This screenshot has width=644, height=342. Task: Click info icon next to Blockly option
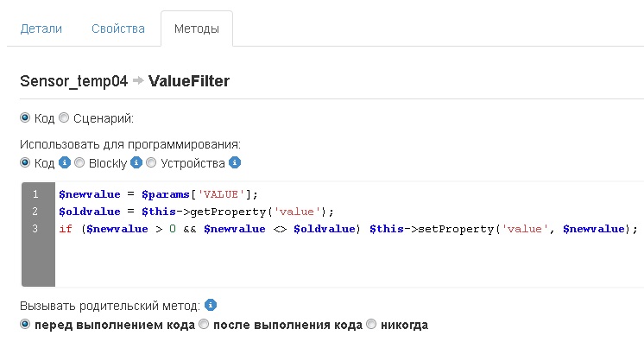(136, 162)
